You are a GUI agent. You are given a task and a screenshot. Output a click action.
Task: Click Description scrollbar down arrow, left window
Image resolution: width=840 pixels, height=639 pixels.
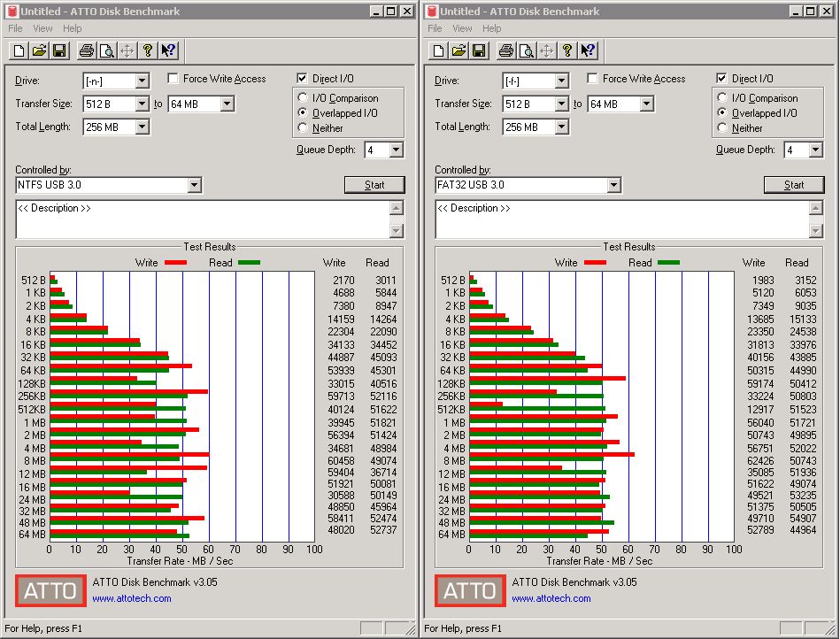pyautogui.click(x=397, y=231)
